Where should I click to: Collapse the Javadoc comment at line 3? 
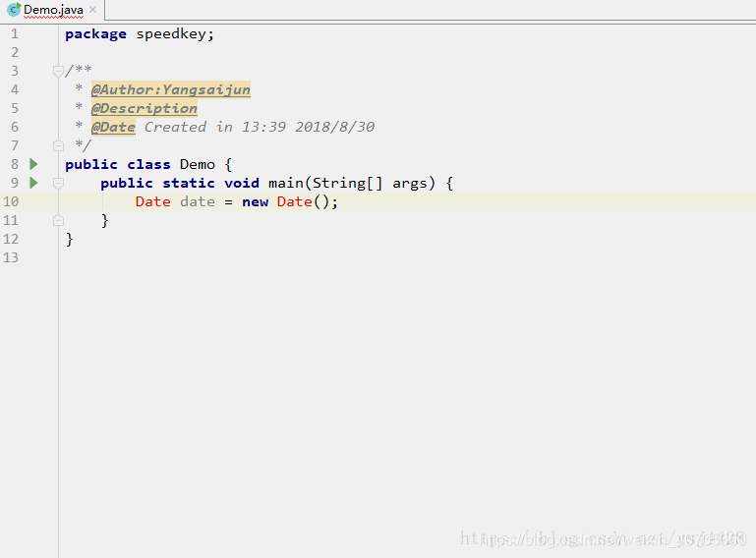point(58,72)
